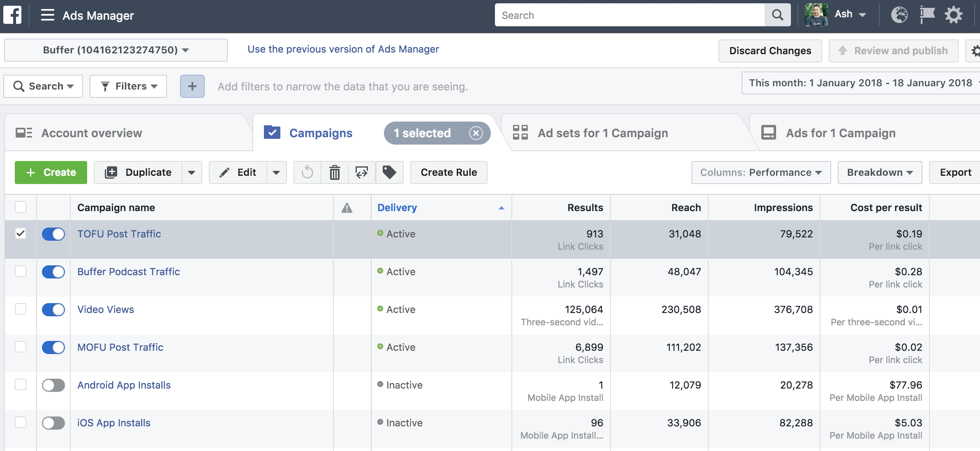Open the Breakdown dropdown
The height and width of the screenshot is (451, 980).
[x=879, y=173]
